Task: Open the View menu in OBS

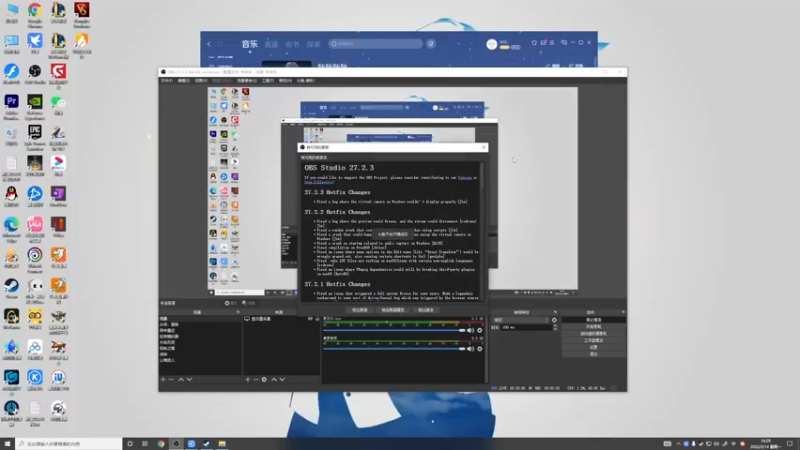Action: [x=201, y=81]
